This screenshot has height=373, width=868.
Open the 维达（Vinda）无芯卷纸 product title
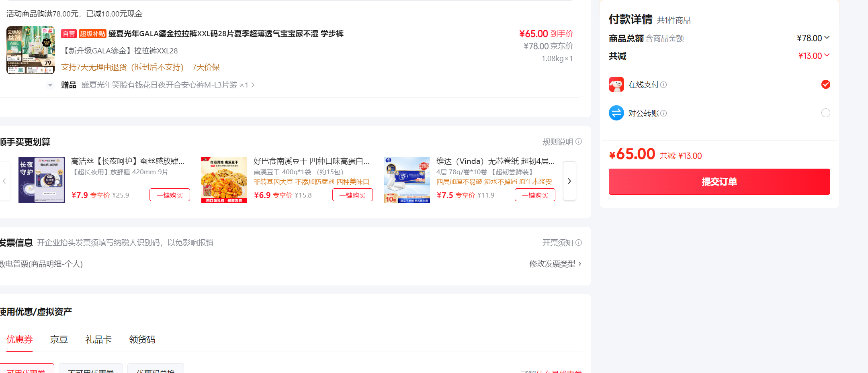tap(495, 161)
